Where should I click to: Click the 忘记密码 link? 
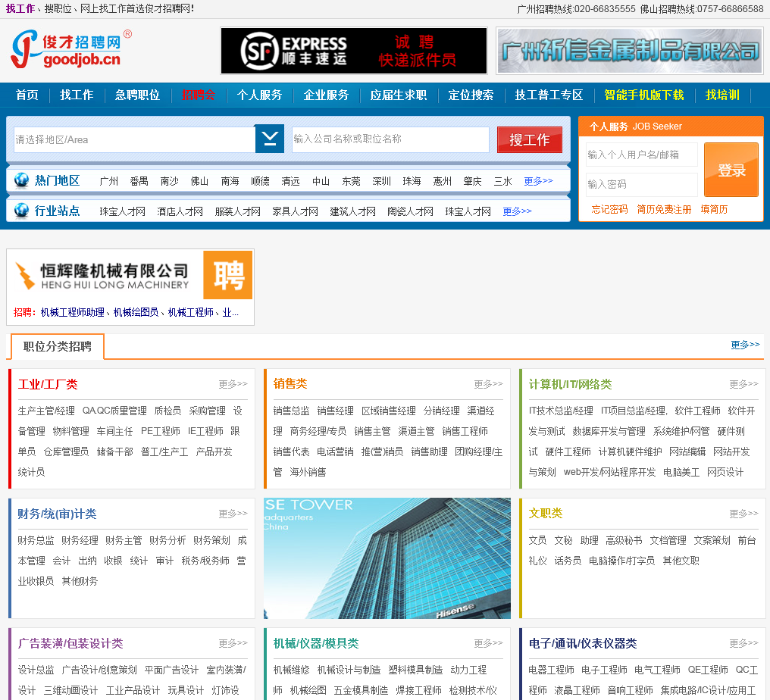click(609, 209)
